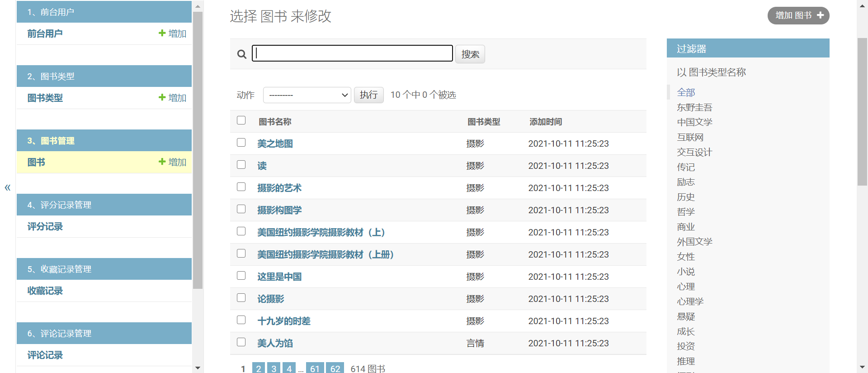Open 前台用户 sidebar link

[45, 33]
